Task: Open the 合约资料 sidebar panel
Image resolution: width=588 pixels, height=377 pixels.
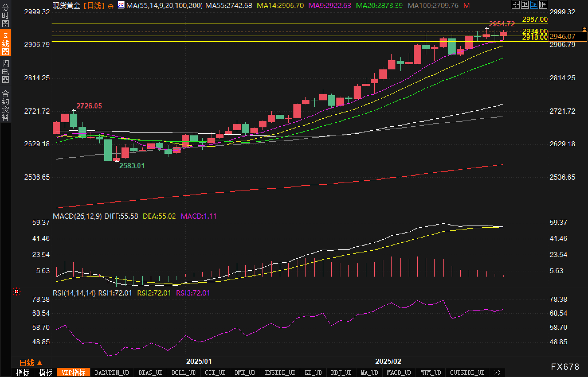Action: (5, 105)
